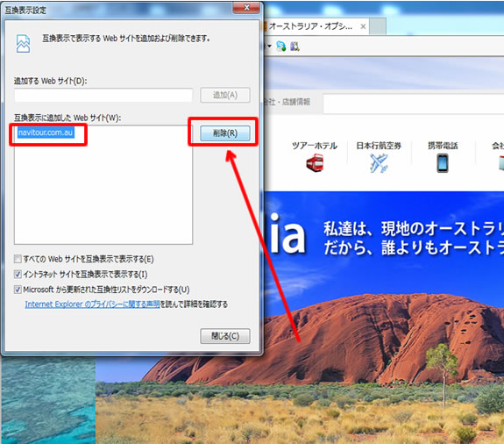Click the toolbar icon beside the globe
Image resolution: width=504 pixels, height=444 pixels.
pos(295,47)
